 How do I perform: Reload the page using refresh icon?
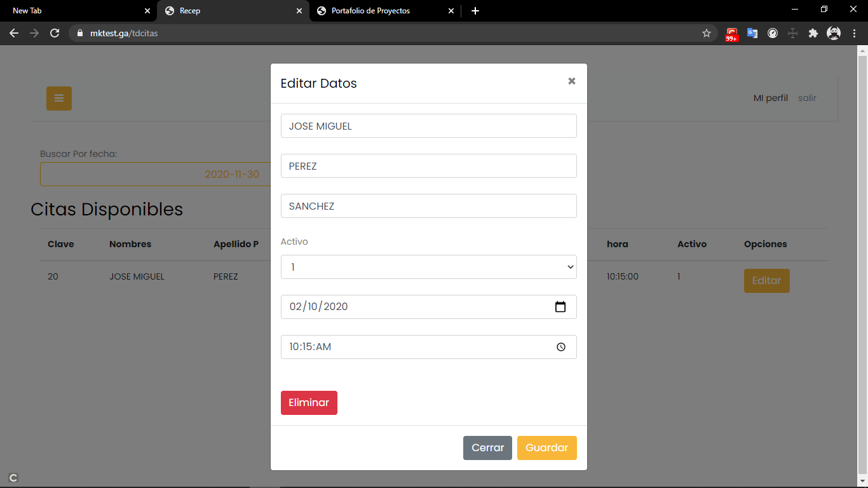coord(55,33)
